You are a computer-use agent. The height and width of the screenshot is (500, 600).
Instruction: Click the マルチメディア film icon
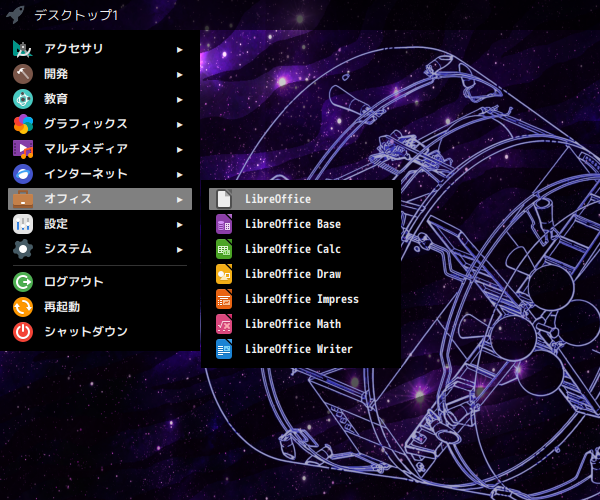[x=23, y=149]
